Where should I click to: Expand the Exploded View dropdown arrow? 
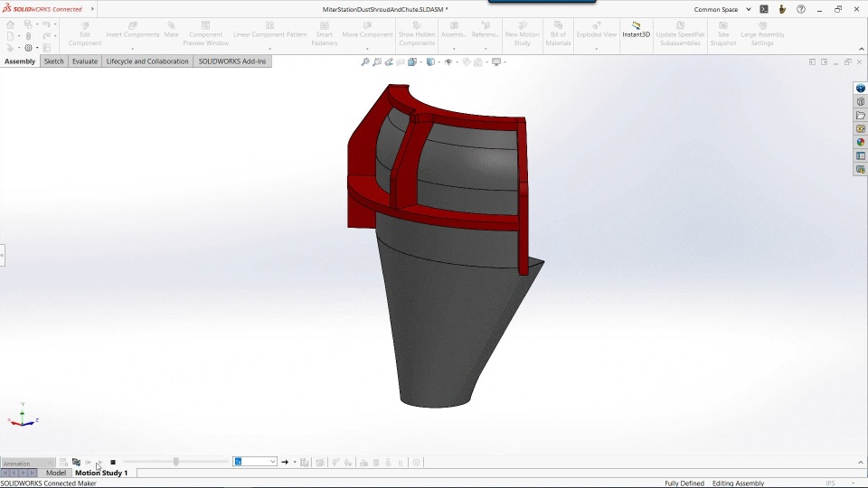coord(596,49)
